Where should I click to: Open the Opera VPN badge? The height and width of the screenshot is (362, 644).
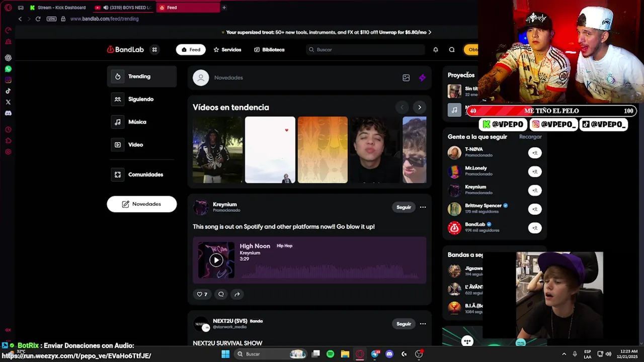(51, 19)
